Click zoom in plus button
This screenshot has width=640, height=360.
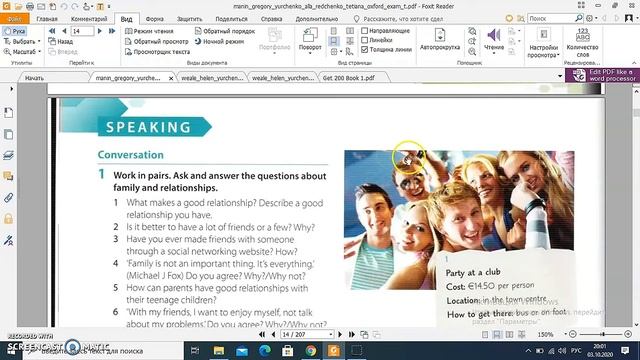pyautogui.click(x=628, y=334)
